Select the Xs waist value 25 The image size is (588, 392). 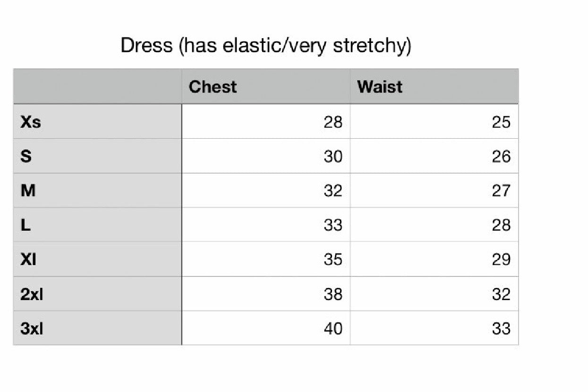501,122
